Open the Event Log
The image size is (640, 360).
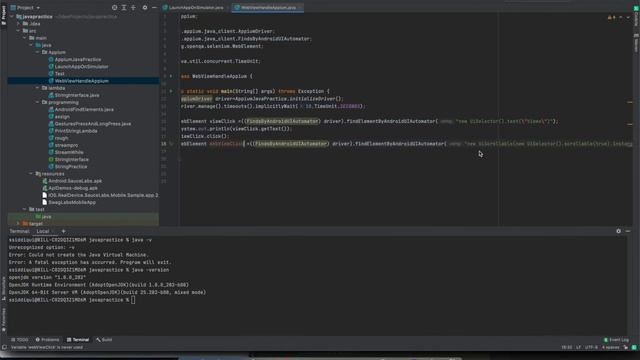pos(616,340)
